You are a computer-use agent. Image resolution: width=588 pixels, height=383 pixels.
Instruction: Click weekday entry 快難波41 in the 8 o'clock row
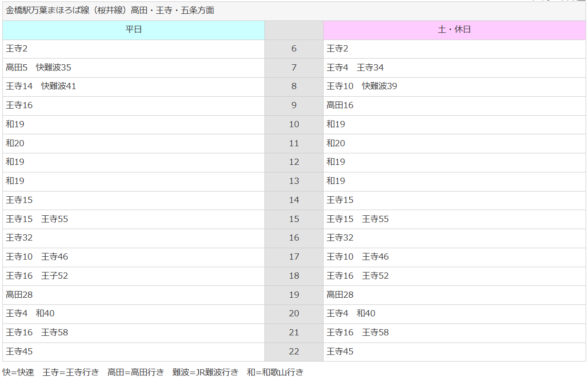pos(59,86)
